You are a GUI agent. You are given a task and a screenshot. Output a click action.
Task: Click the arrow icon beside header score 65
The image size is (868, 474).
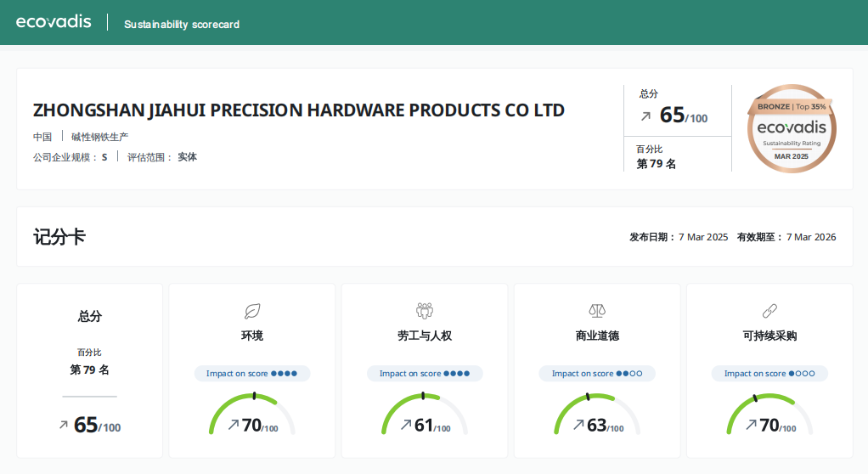[646, 116]
